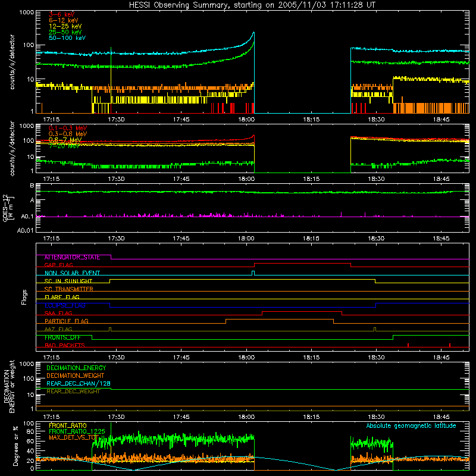Click the first red BAD_PACKETS tick mark
This screenshot has height=476, width=476.
(408, 345)
